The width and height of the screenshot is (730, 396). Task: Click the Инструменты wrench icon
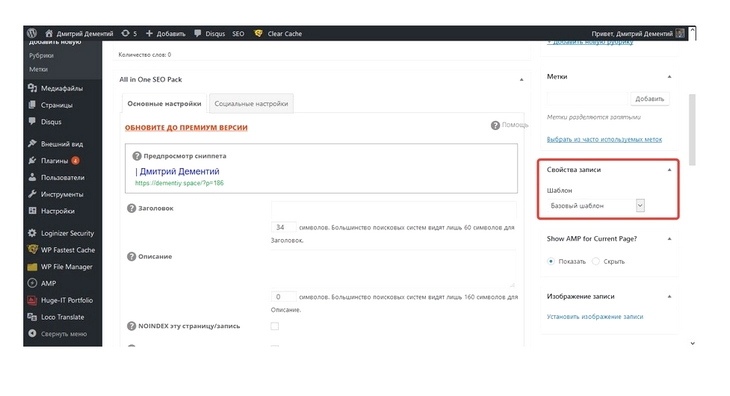[32, 194]
